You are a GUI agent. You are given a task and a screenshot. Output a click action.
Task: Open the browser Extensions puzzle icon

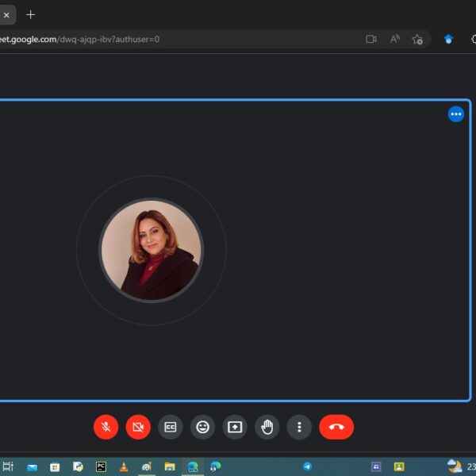pos(474,39)
